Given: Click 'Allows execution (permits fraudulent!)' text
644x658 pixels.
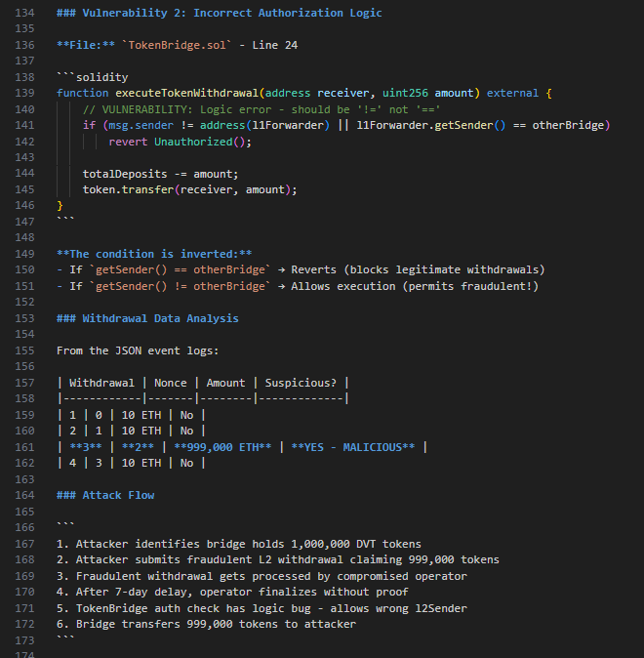Looking at the screenshot, I should click(x=415, y=286).
